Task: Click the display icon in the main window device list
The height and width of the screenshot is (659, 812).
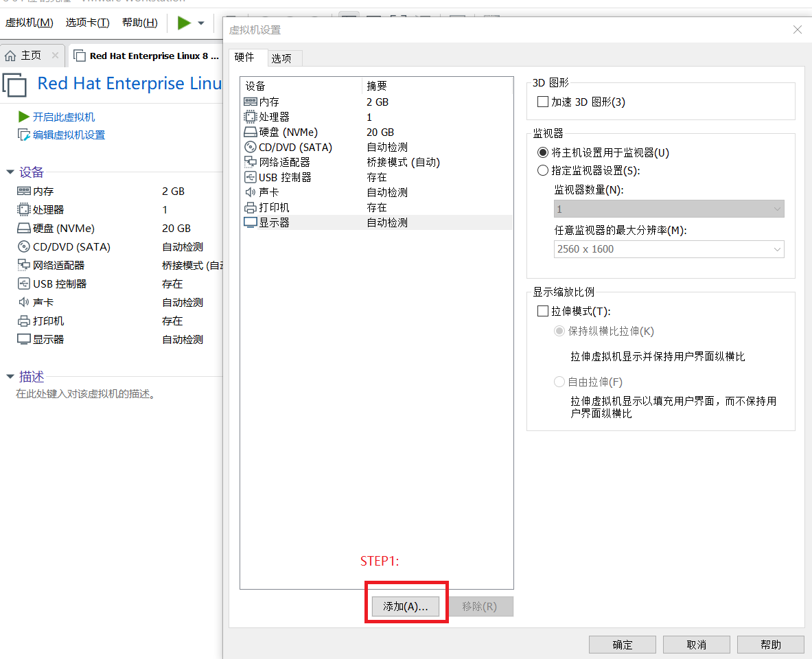Action: click(x=24, y=339)
